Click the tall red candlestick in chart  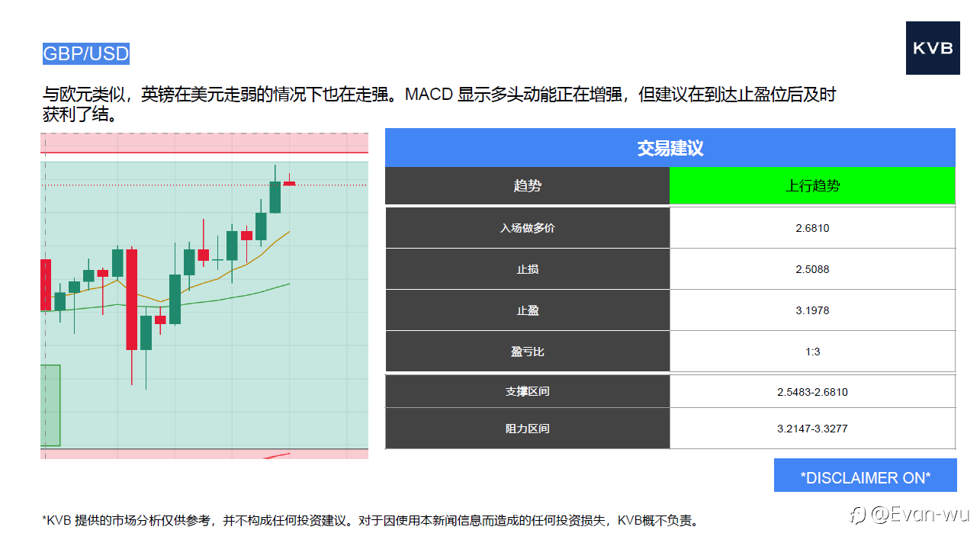tap(132, 299)
